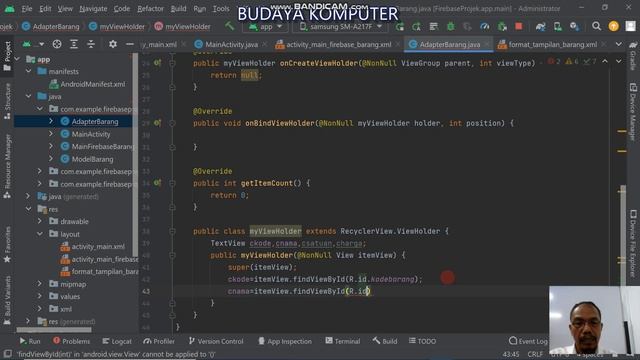Open the Resource Manager side panel
Image resolution: width=640 pixels, height=360 pixels.
point(7,167)
